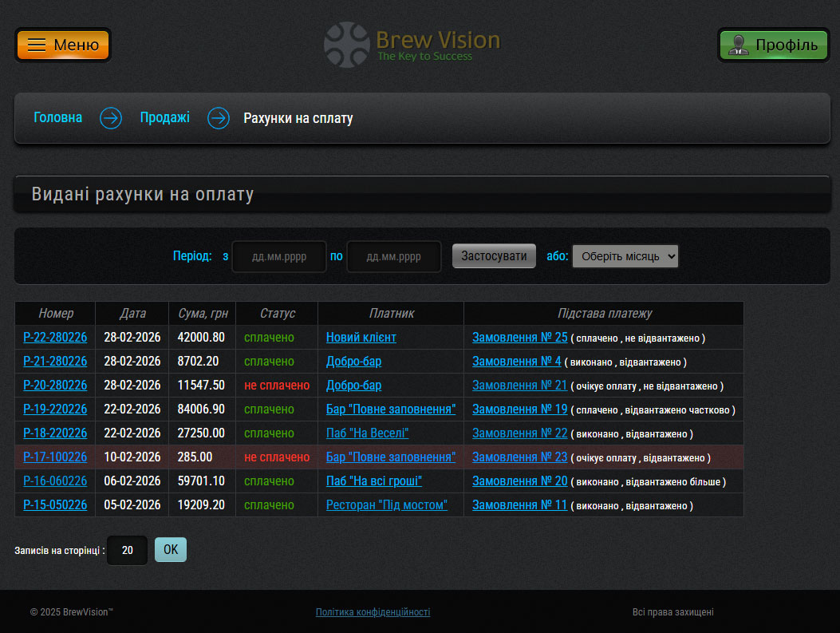This screenshot has height=633, width=840.
Task: Open invoice P-22-280226
Action: [55, 338]
